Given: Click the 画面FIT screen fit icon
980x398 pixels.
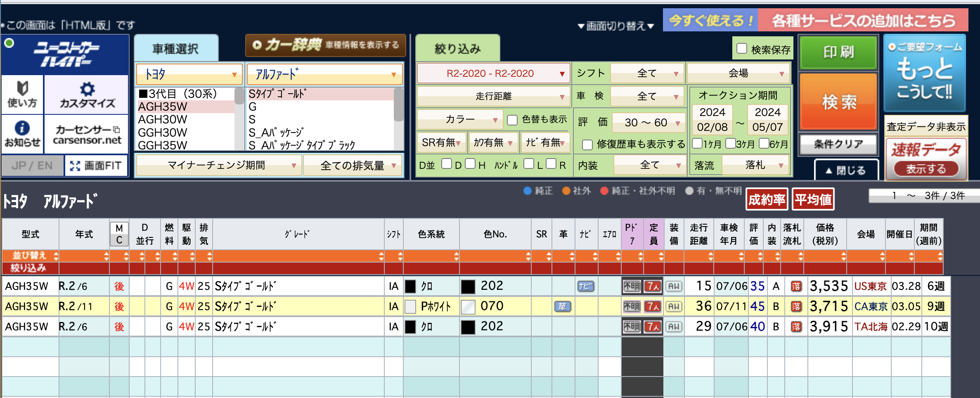Looking at the screenshot, I should (96, 166).
